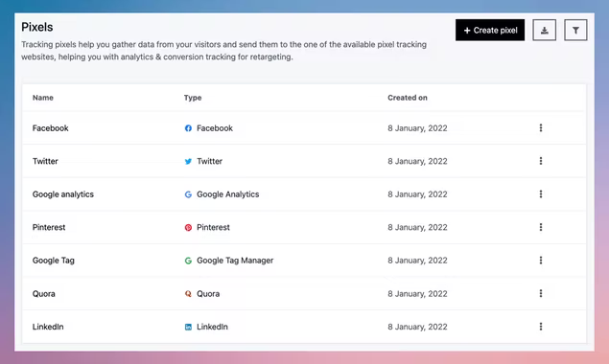Click the Quora type label text
Image resolution: width=609 pixels, height=364 pixels.
208,294
